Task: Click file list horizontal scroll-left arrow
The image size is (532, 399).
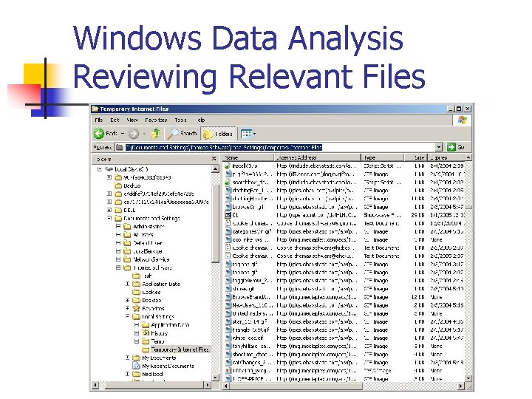Action: (226, 386)
